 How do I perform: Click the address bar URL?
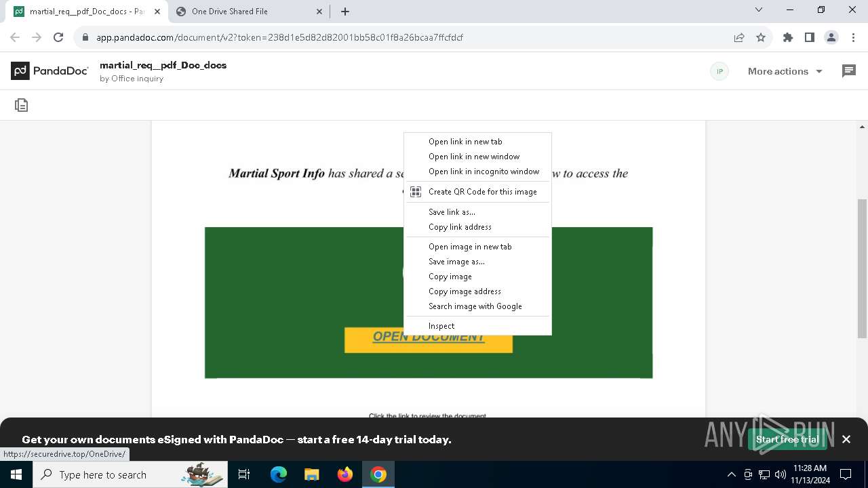point(279,37)
